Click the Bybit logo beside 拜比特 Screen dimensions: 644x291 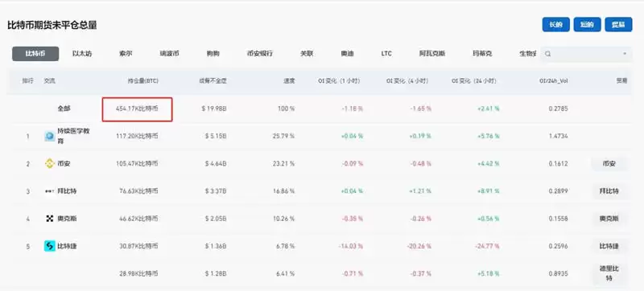coord(49,191)
